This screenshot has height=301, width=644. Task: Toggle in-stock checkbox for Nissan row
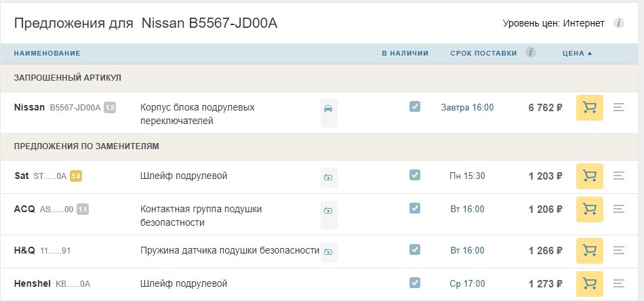[x=415, y=106]
